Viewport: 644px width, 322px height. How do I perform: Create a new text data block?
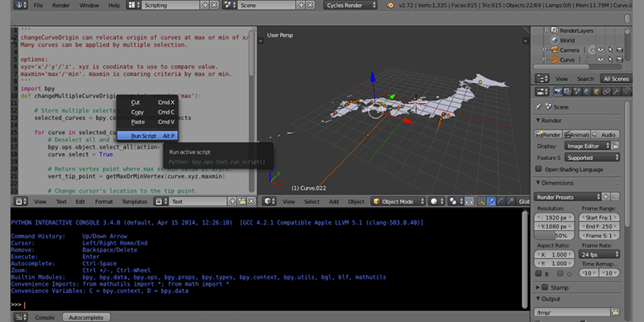tap(233, 202)
